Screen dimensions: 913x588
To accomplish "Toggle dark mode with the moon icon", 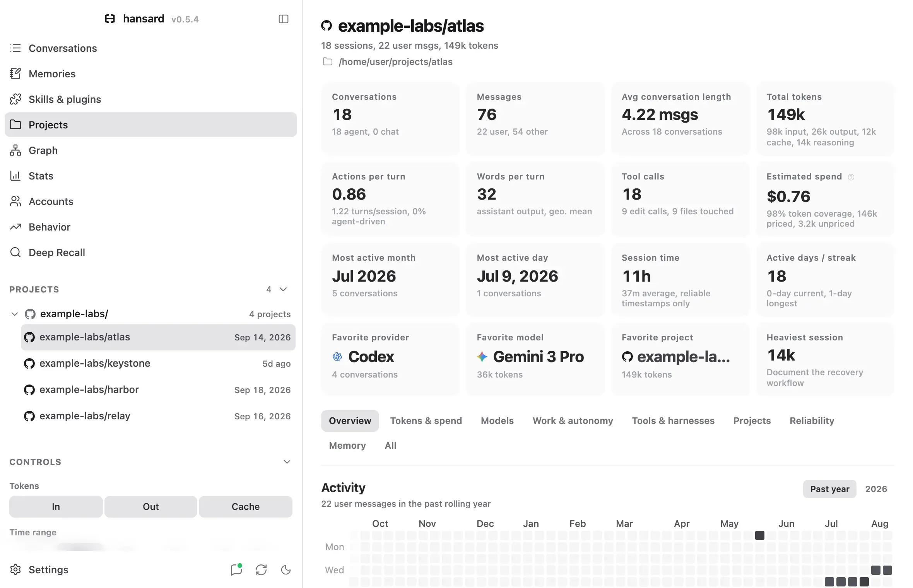I will coord(286,569).
